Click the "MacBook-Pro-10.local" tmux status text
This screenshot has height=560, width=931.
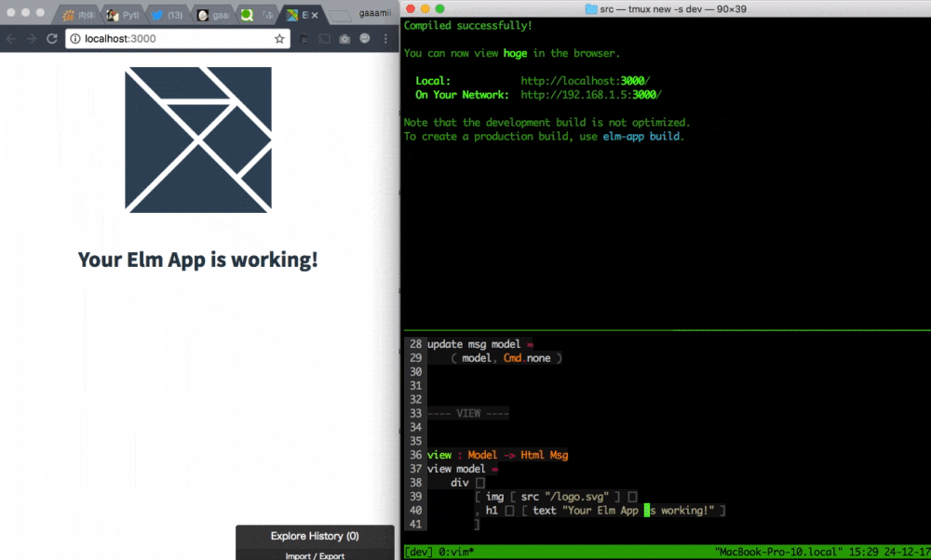coord(777,553)
